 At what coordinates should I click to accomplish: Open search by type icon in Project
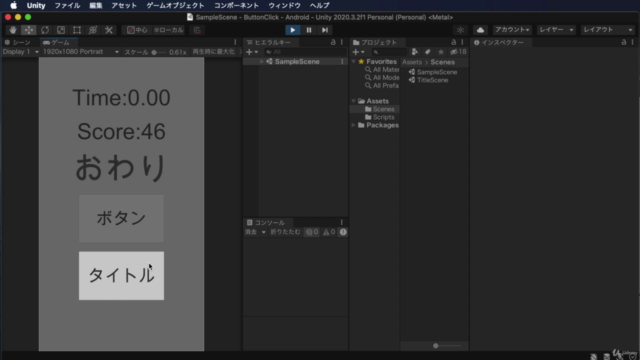click(x=415, y=52)
